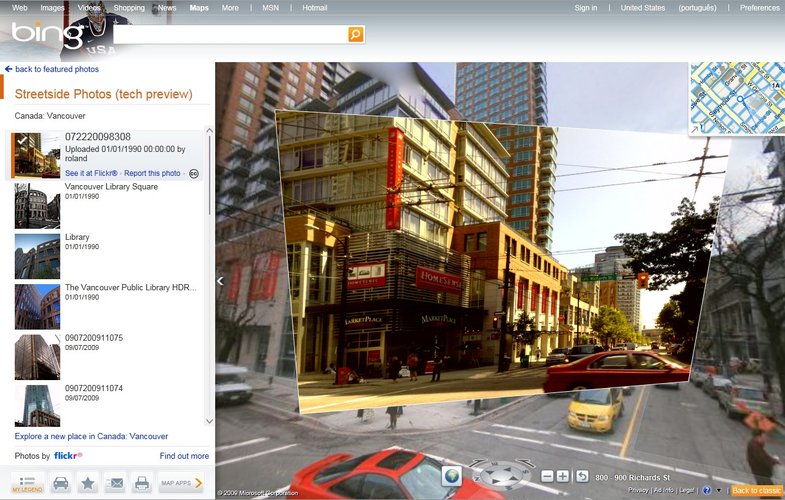Click the globe map view icon
This screenshot has height=500, width=785.
(452, 476)
